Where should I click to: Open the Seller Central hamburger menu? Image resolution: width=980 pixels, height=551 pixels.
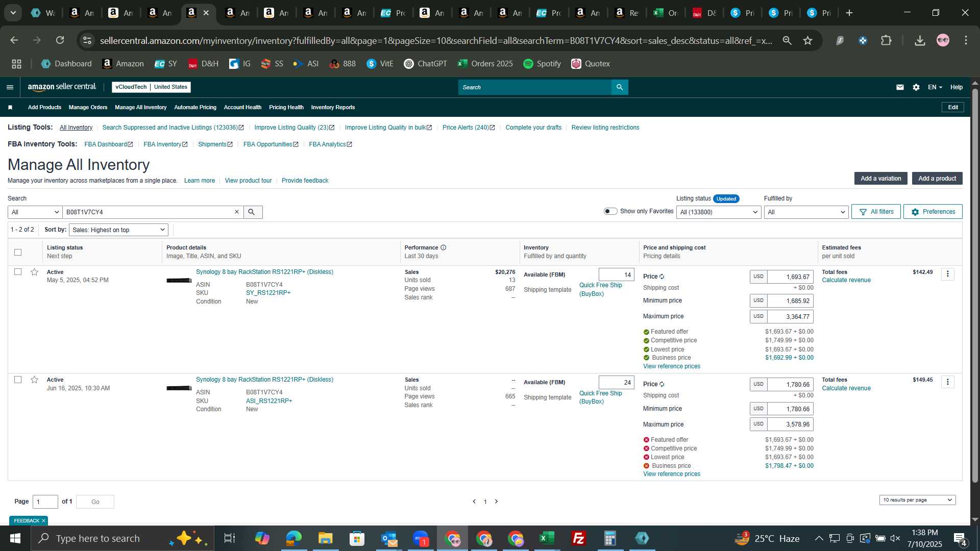tap(10, 87)
